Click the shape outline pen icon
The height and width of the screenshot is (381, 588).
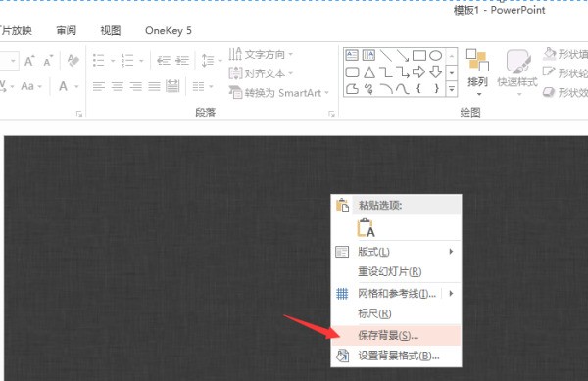click(549, 72)
